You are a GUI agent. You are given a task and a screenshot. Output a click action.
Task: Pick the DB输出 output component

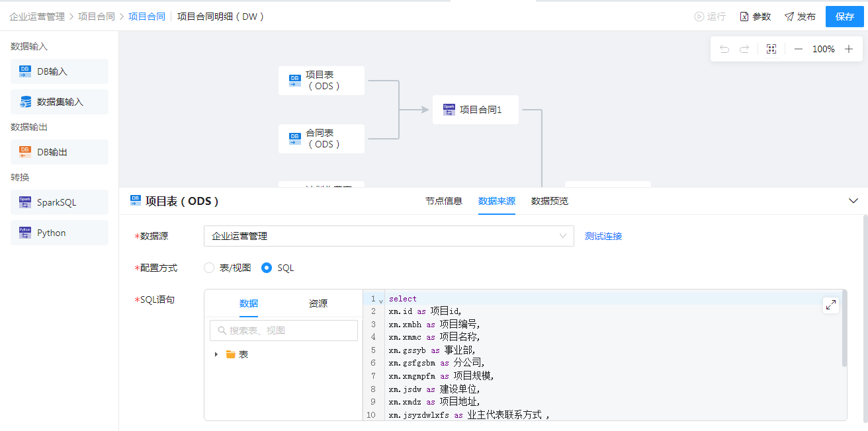(60, 152)
